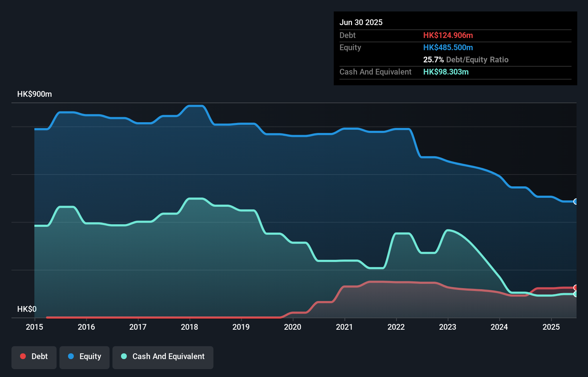
Task: Click the HK$900m axis gridline label
Action: click(x=34, y=94)
